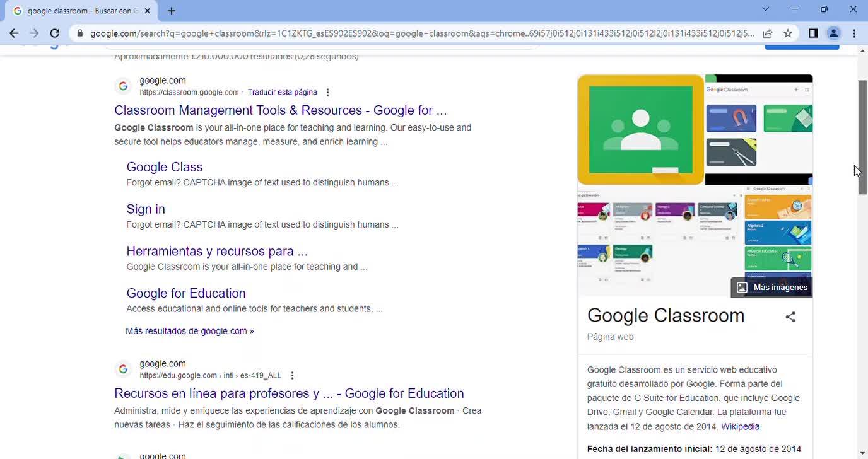868x459 pixels.
Task: Click the Google Classroom panel title
Action: 666,315
